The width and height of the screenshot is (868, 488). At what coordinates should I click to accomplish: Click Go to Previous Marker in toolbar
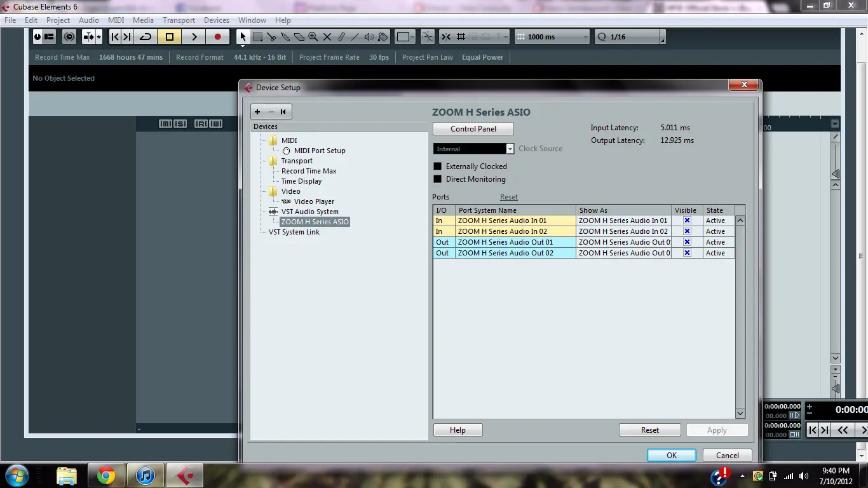[115, 37]
